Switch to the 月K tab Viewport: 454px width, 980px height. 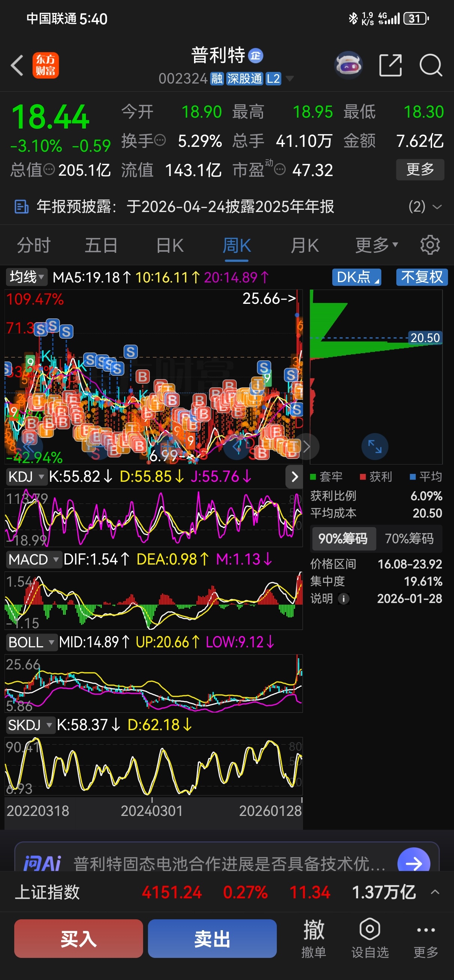pyautogui.click(x=305, y=245)
